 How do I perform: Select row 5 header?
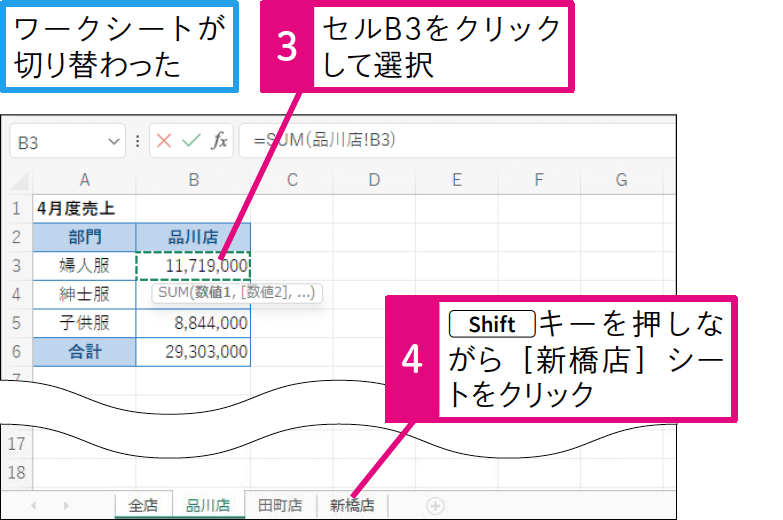point(16,323)
